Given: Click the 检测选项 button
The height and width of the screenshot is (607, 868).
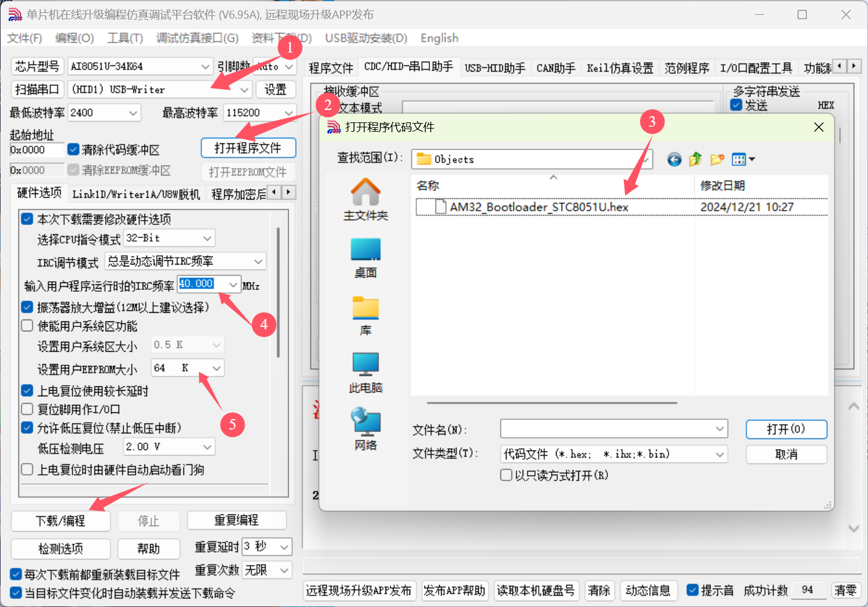Looking at the screenshot, I should pos(61,548).
